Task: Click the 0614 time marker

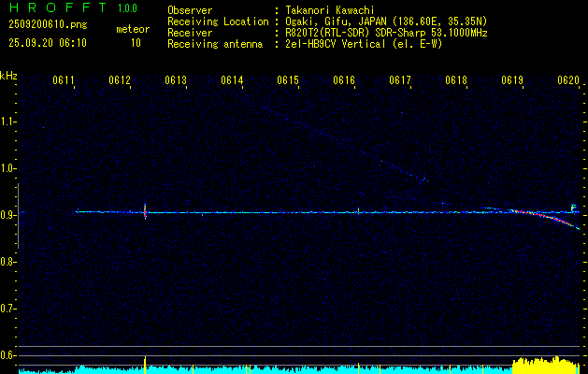Action: [232, 79]
